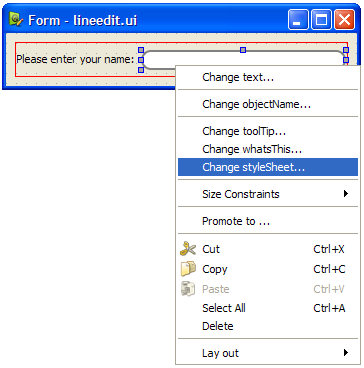The image size is (364, 368).
Task: Click the grayed-out Paste clipboard icon
Action: click(x=188, y=289)
